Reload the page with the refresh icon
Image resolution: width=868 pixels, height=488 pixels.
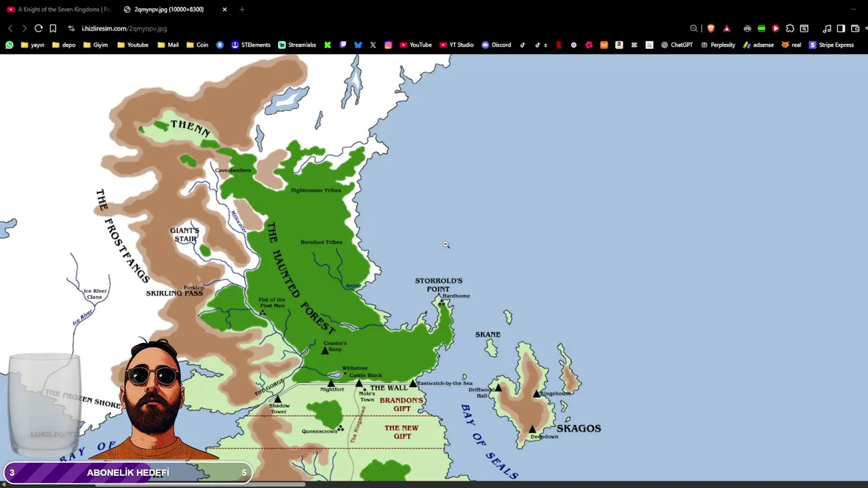(x=39, y=28)
